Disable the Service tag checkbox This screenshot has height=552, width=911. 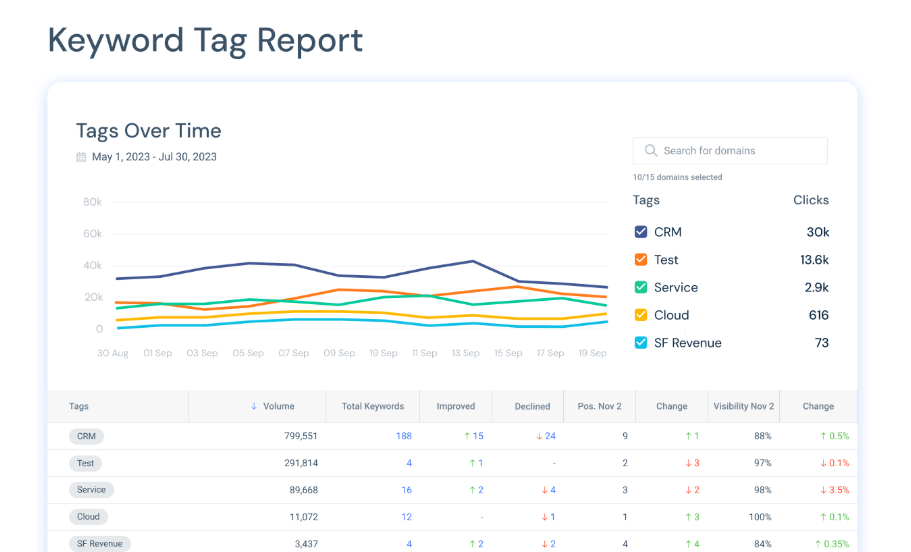coord(641,287)
